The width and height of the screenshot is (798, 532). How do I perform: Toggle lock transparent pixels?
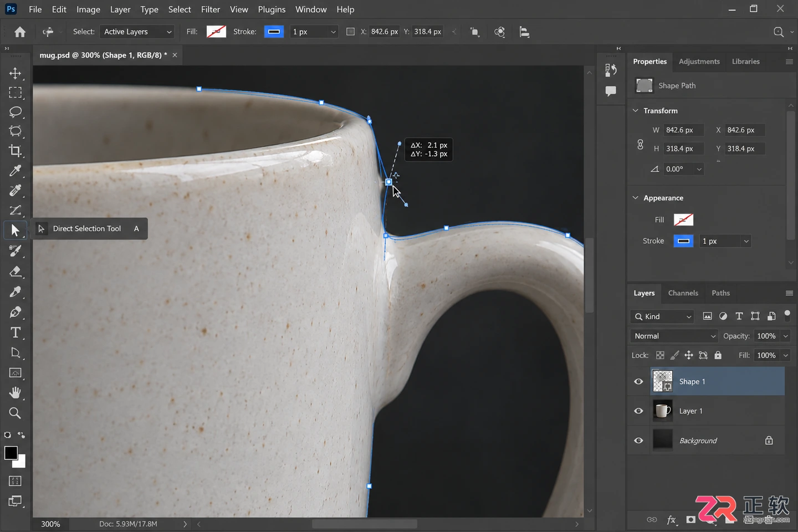[x=660, y=355]
